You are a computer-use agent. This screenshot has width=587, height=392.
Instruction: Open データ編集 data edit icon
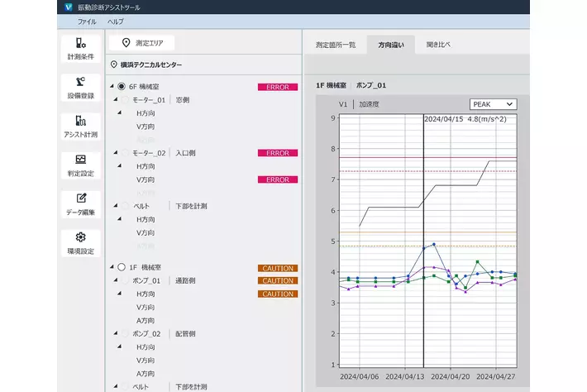(80, 198)
